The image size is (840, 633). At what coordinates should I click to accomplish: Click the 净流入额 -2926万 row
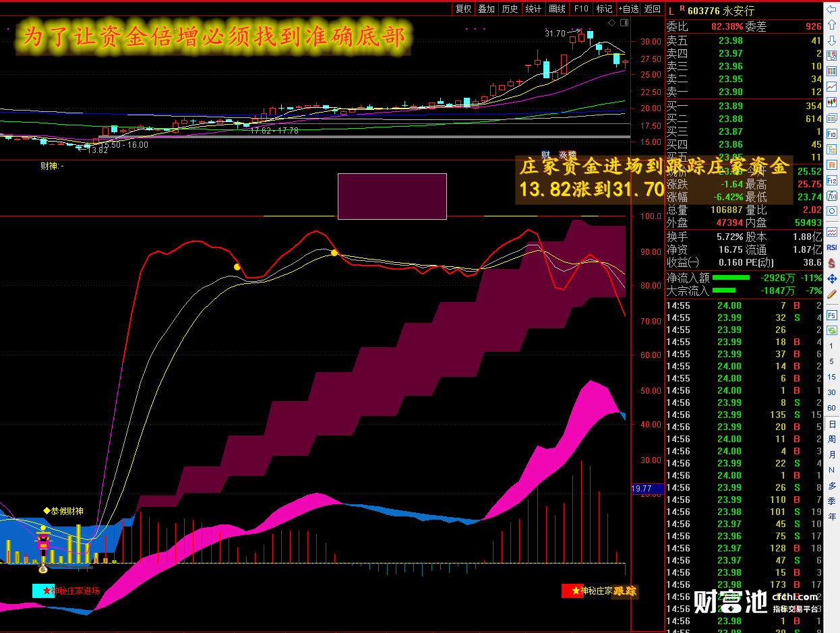pyautogui.click(x=744, y=277)
